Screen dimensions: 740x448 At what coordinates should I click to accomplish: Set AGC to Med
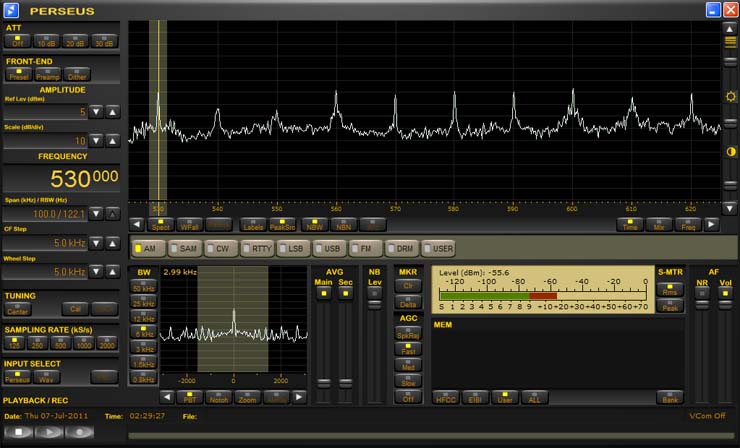pyautogui.click(x=408, y=365)
